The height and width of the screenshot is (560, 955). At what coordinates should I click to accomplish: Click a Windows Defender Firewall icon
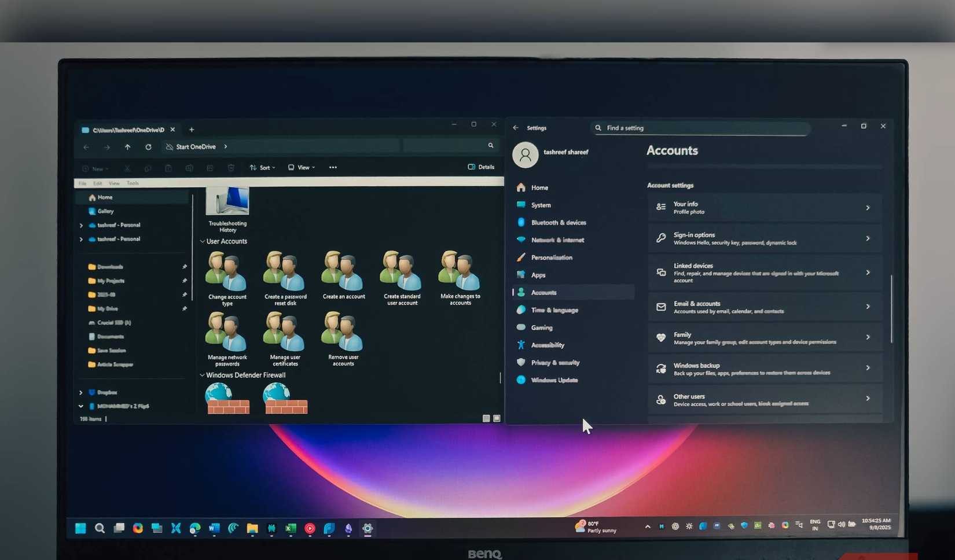point(227,399)
